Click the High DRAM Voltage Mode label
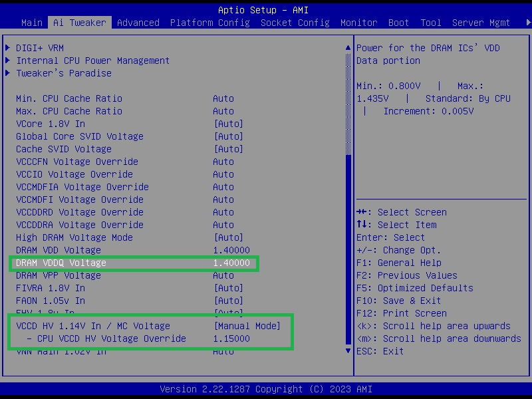This screenshot has width=532, height=399. pyautogui.click(x=74, y=237)
